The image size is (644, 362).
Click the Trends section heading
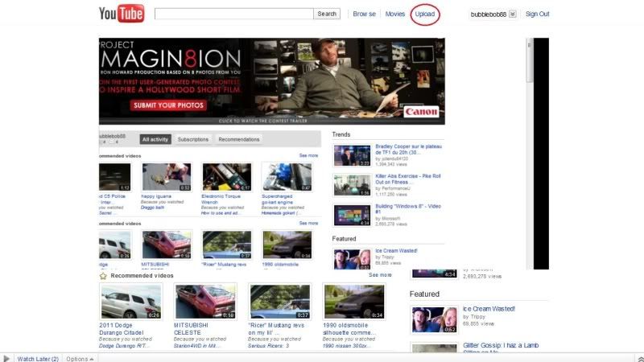341,134
